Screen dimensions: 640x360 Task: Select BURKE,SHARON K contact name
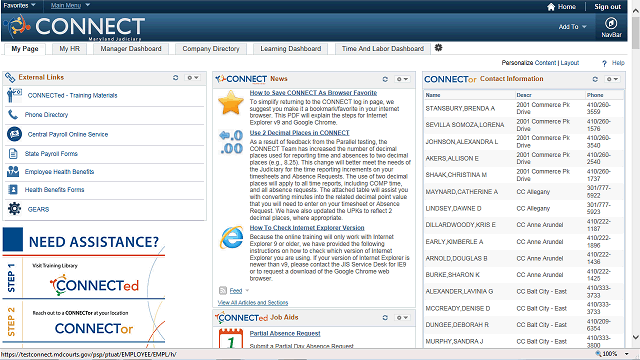click(x=452, y=275)
